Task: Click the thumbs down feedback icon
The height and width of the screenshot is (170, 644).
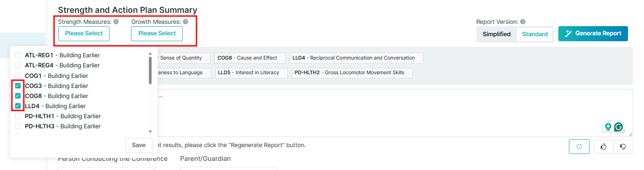Action: pos(623,147)
